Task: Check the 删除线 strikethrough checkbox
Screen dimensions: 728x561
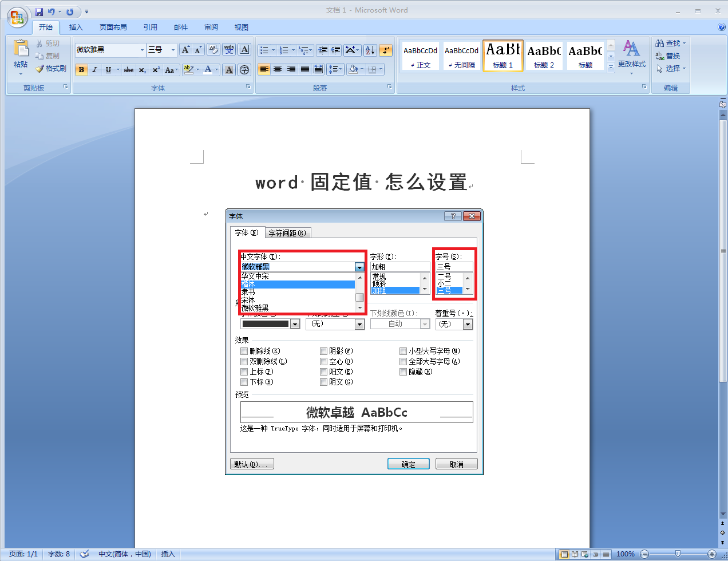Action: click(244, 351)
